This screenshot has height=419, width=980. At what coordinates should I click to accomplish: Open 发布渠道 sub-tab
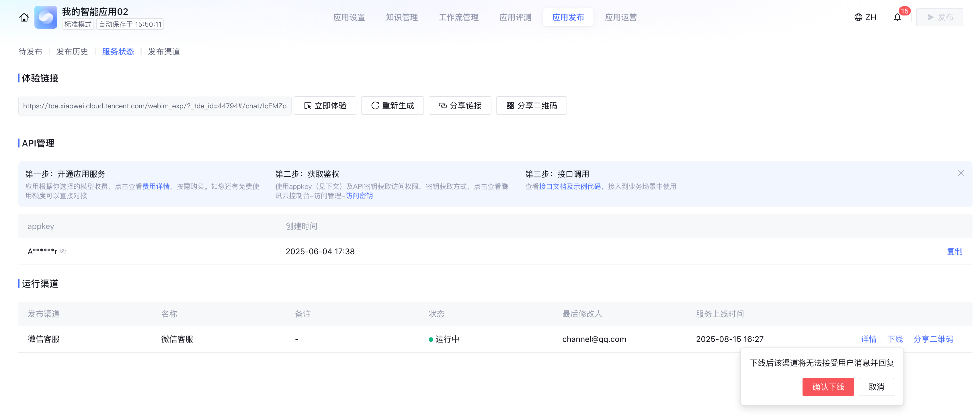(x=164, y=52)
